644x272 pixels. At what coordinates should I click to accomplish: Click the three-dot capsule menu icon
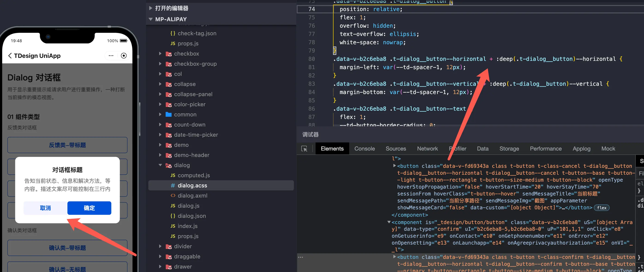(111, 56)
